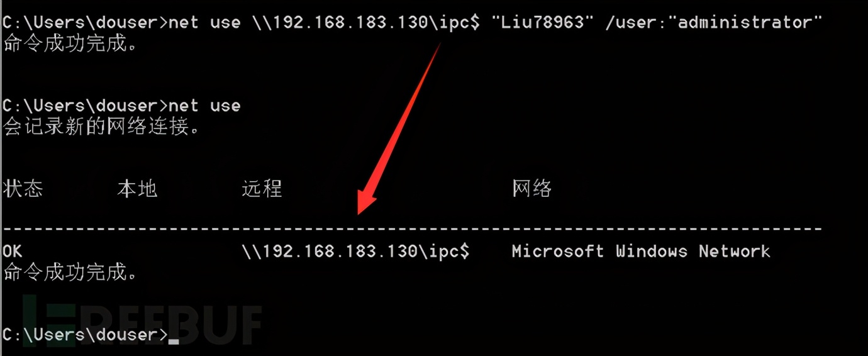Screen dimensions: 868x356
Task: Click the 状态 column header
Action: pos(23,188)
